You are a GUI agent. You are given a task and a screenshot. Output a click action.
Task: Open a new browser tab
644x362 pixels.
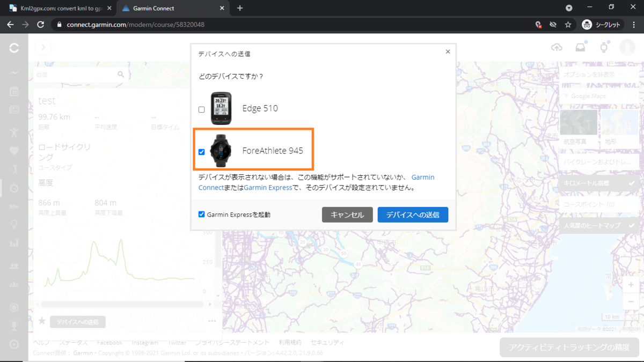click(240, 8)
